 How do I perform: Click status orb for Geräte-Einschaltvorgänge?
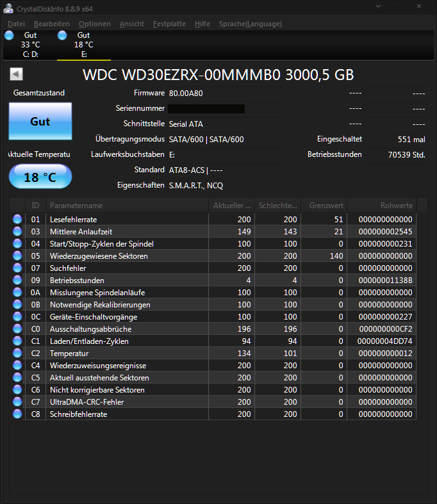click(x=17, y=316)
